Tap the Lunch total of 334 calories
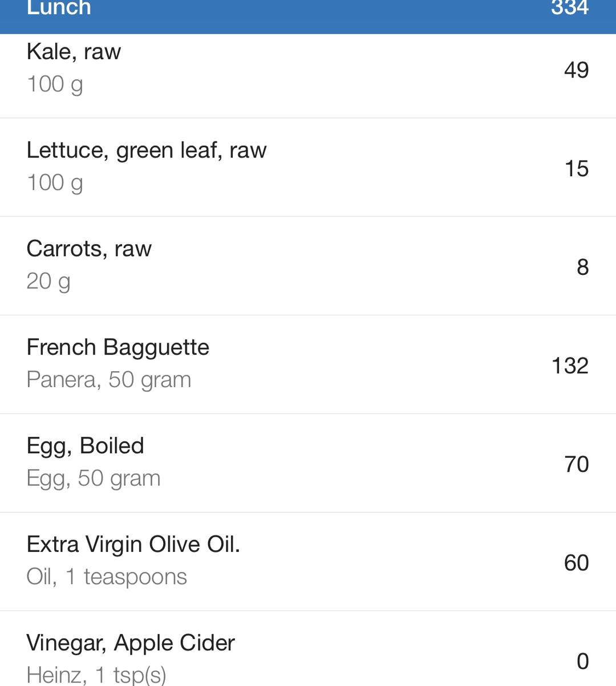The image size is (616, 686). [x=569, y=9]
